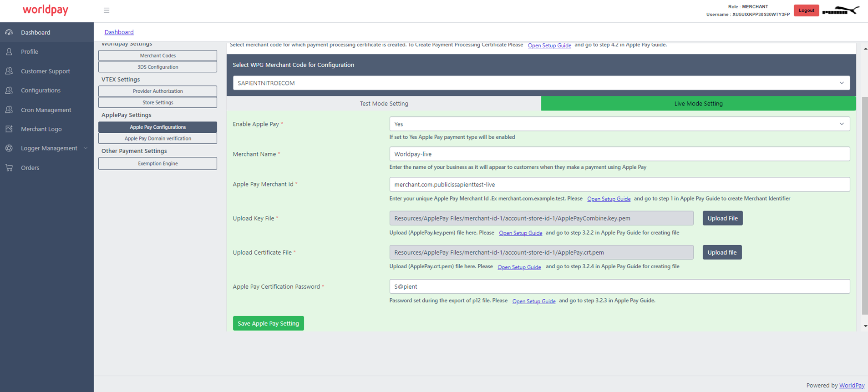Click the Profile sidebar icon
Image resolution: width=868 pixels, height=392 pixels.
9,52
